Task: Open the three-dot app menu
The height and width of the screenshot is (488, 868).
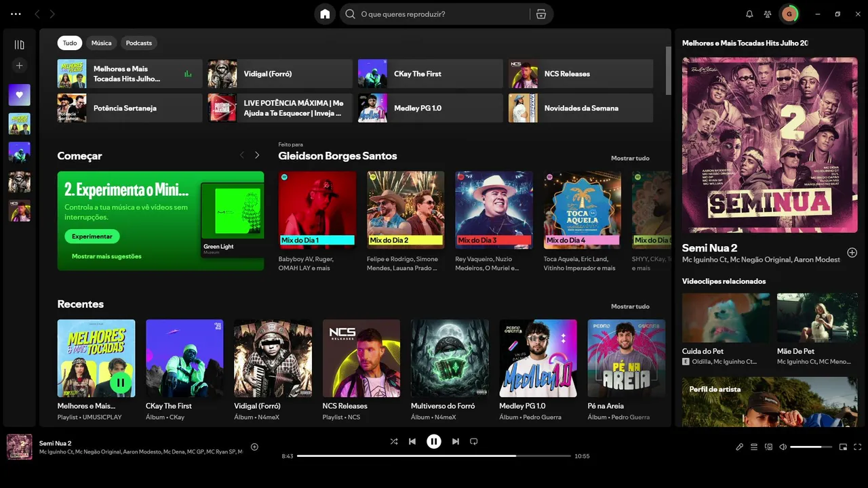Action: [x=16, y=14]
